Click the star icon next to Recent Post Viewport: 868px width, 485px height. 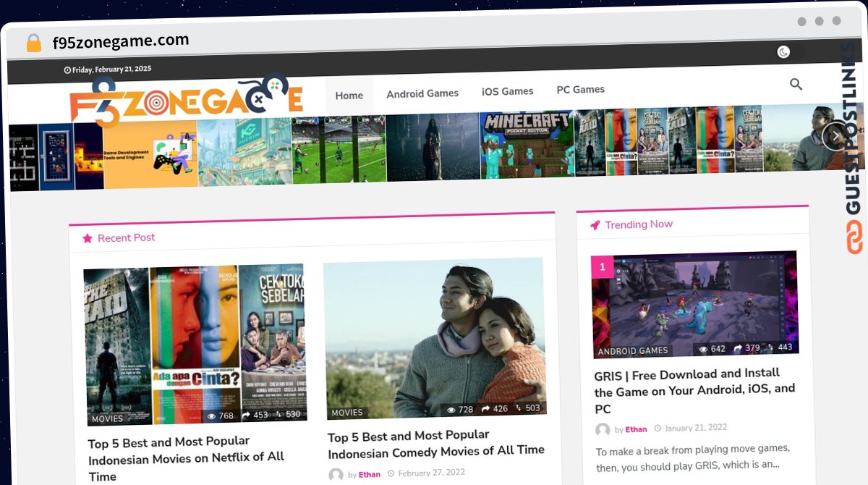coord(88,238)
